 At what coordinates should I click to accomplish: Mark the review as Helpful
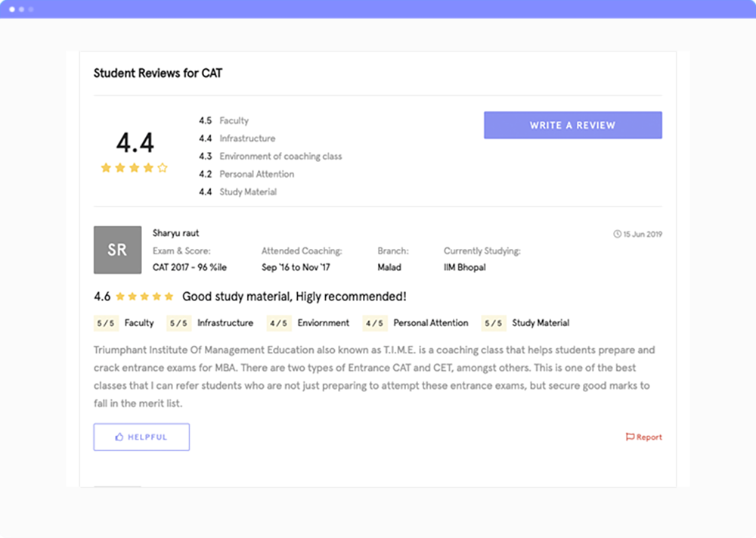pyautogui.click(x=141, y=437)
